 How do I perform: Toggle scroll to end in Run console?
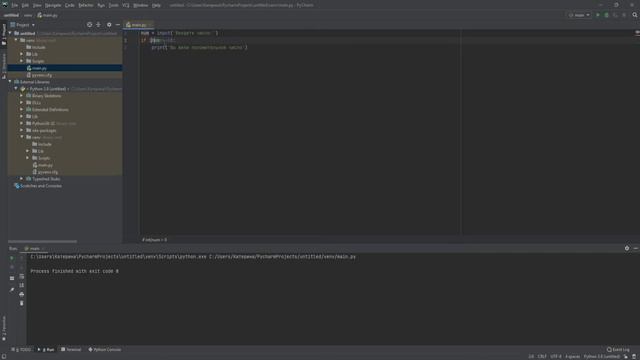click(x=22, y=285)
